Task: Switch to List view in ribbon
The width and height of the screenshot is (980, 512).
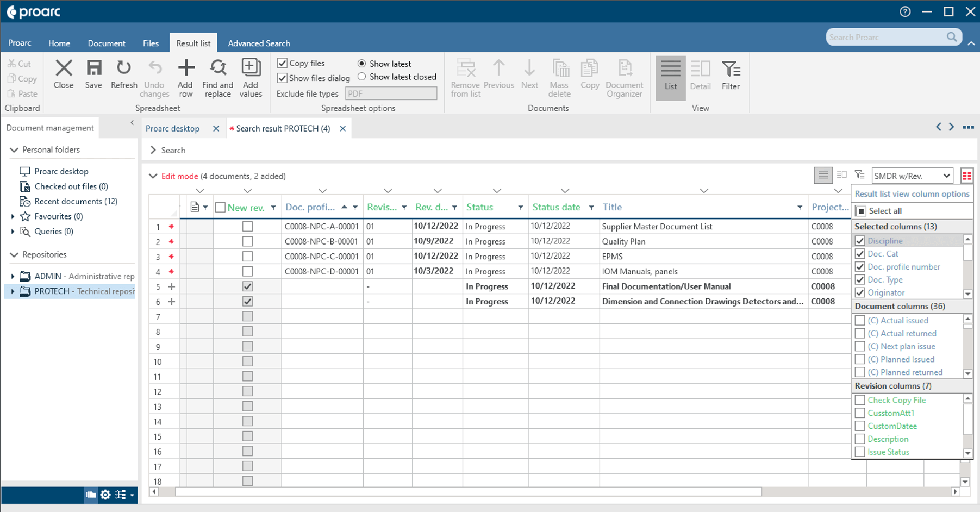Action: [671, 78]
